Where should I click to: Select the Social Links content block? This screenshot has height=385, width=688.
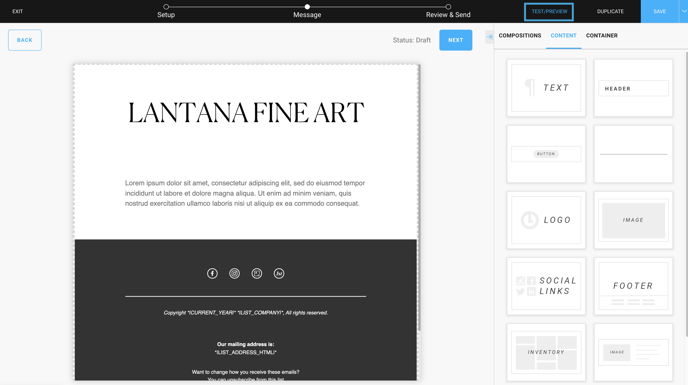[x=546, y=286]
